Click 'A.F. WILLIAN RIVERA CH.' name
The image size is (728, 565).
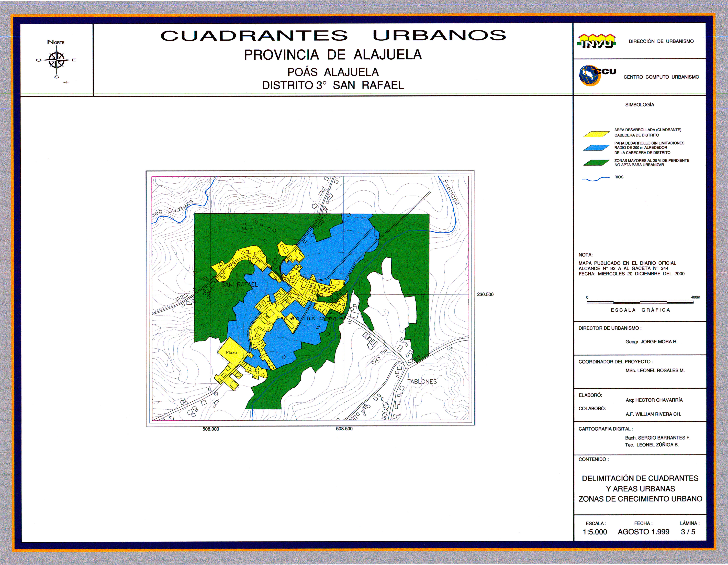pyautogui.click(x=653, y=414)
